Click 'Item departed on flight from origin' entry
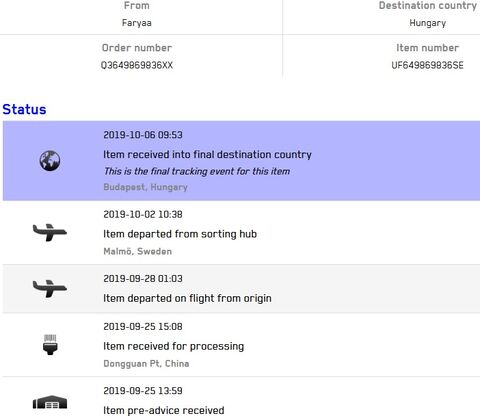 point(187,298)
